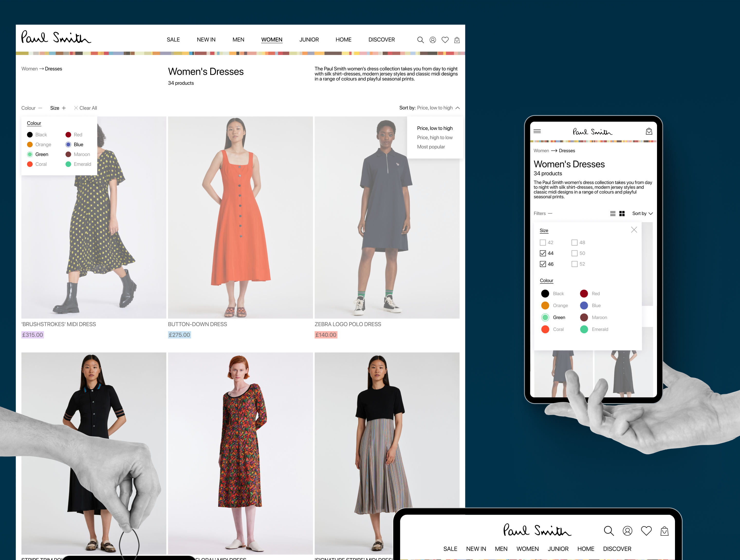Pick the Orange colour swatch in desktop filter
Viewport: 740px width, 560px height.
(30, 145)
